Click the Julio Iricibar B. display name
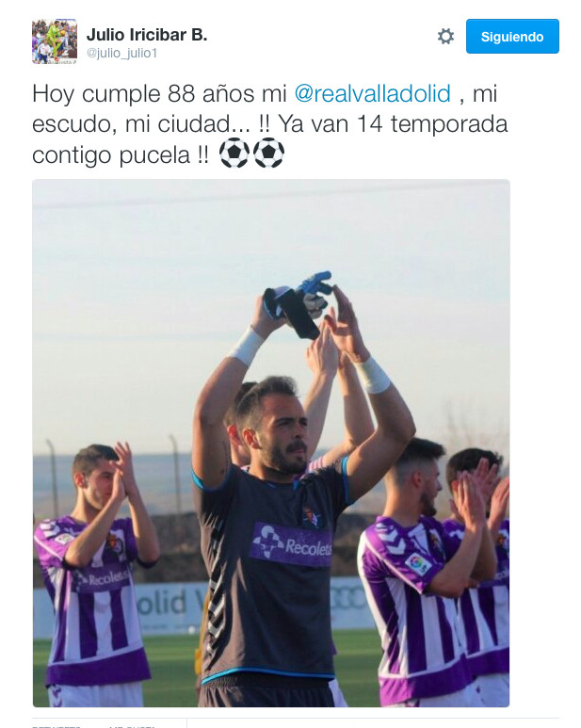The width and height of the screenshot is (581, 728). tap(147, 35)
